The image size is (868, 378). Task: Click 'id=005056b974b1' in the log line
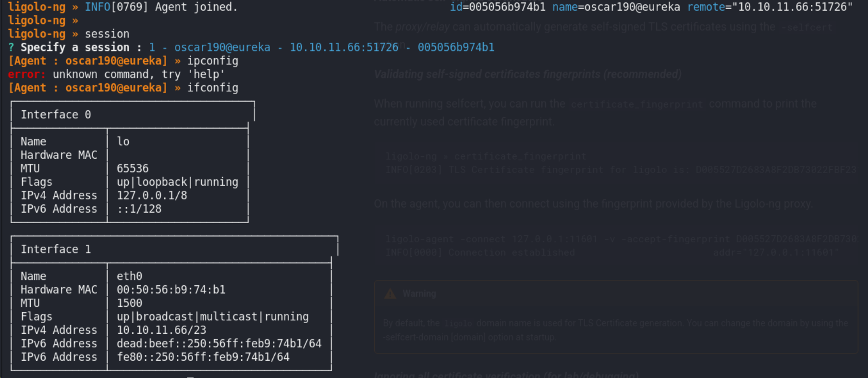click(498, 7)
